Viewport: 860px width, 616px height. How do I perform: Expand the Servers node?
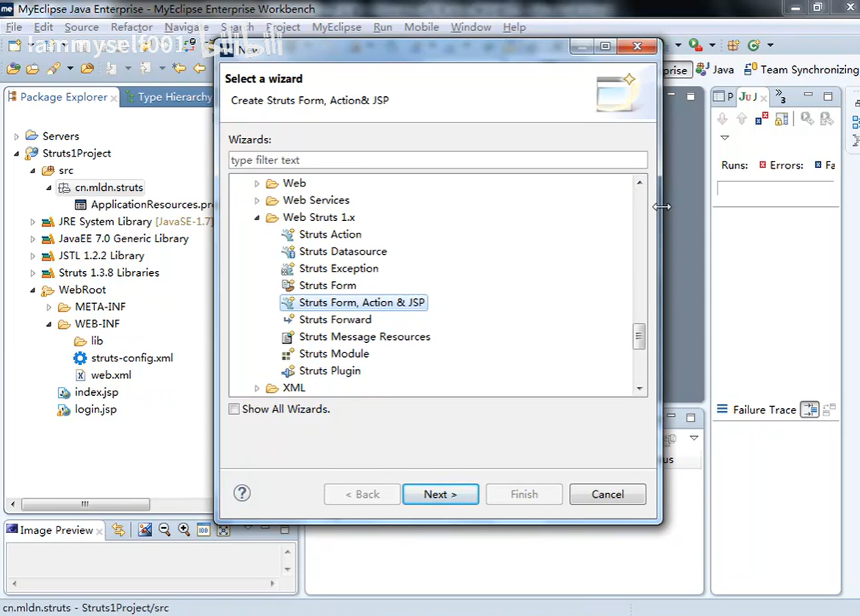tap(16, 137)
